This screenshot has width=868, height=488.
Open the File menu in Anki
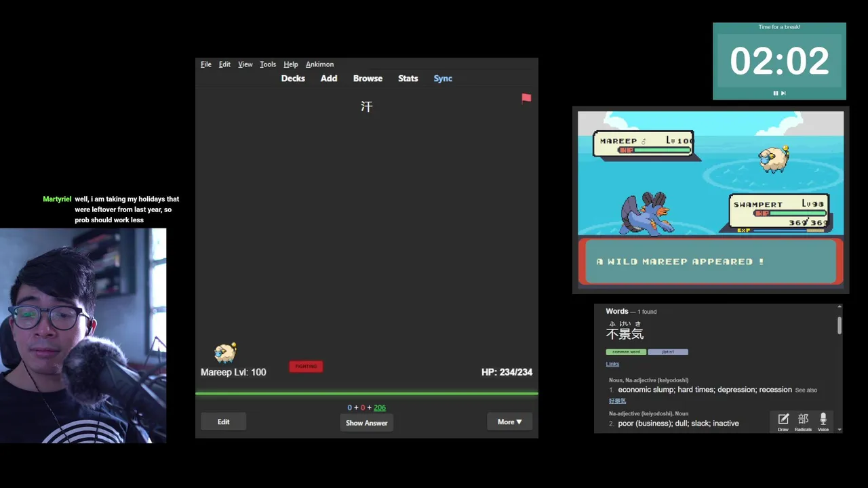click(206, 64)
